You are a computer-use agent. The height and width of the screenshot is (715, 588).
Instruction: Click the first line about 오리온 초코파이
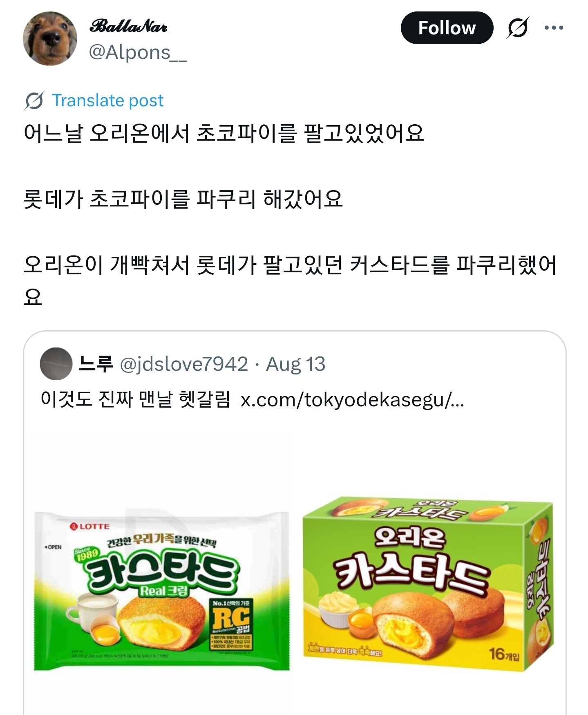point(224,133)
